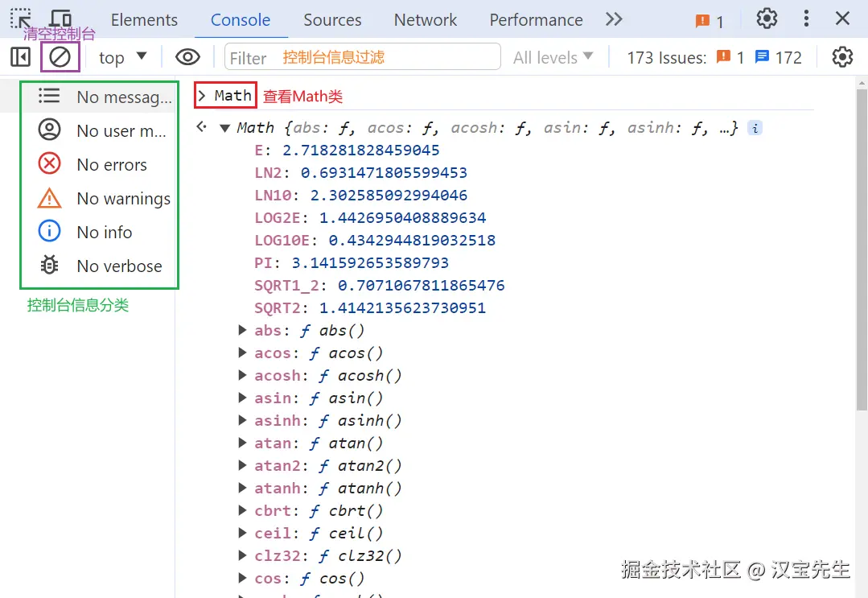Expand the ceil function entry
The height and width of the screenshot is (598, 868).
pos(242,534)
